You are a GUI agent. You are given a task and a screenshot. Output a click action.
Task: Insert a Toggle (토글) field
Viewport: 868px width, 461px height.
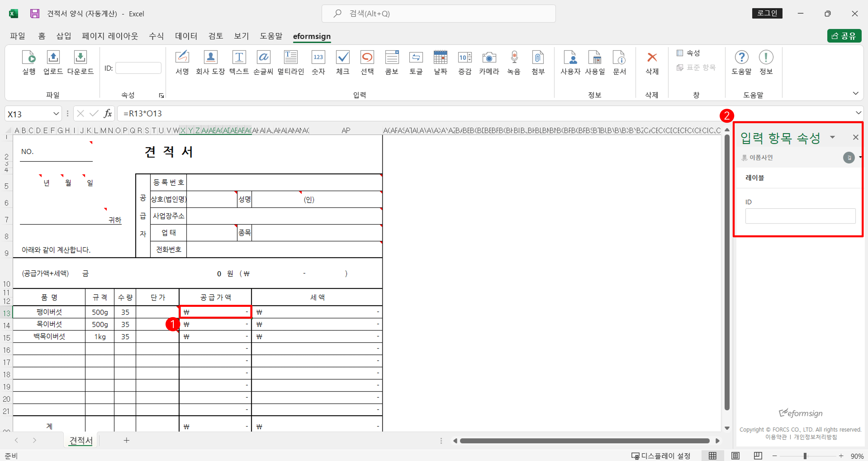coord(416,62)
